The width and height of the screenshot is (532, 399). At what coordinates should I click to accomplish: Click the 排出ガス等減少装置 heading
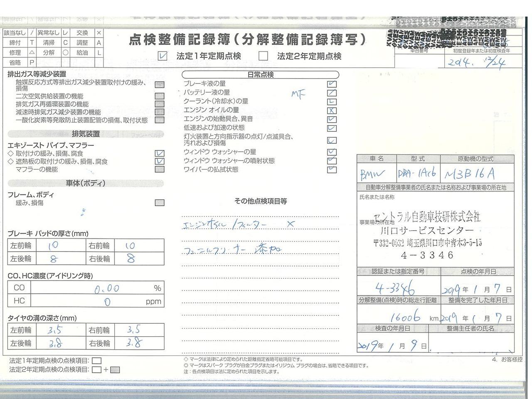[x=37, y=74]
